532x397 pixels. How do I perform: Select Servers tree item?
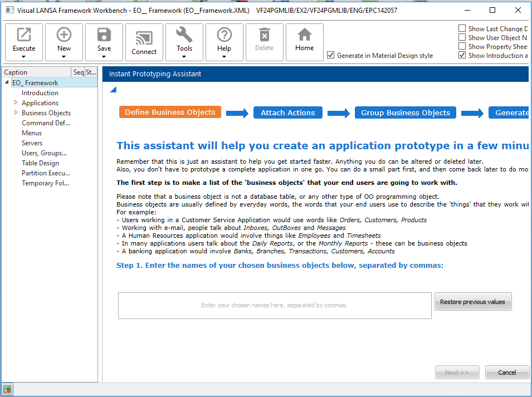click(x=32, y=143)
